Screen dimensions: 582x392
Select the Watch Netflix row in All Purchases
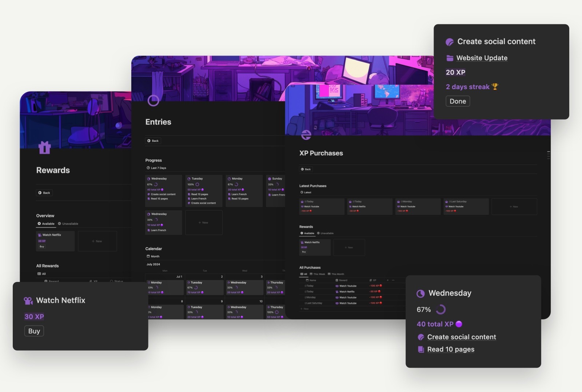347,291
